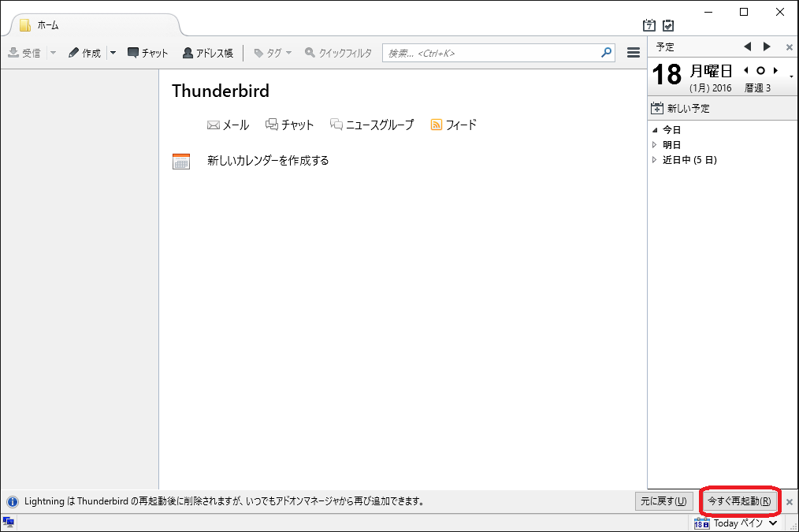Click the 新しい予定 new event button
Viewport: 799px width, 532px height.
687,108
